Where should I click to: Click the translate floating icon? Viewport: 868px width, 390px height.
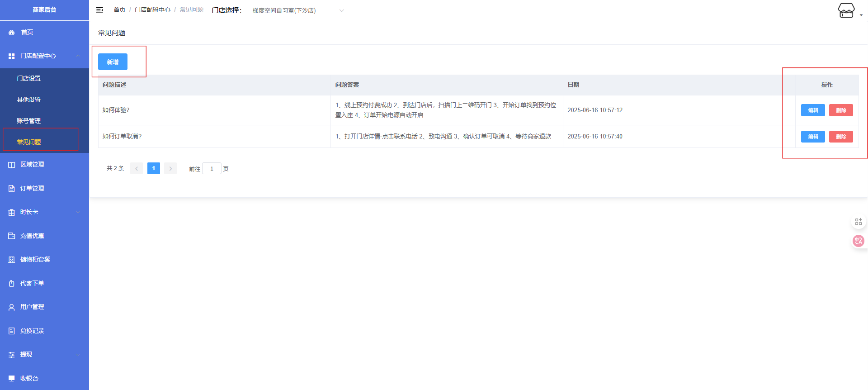pos(858,241)
